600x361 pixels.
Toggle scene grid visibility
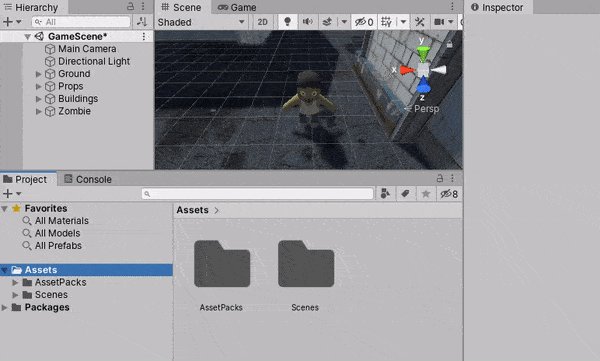(387, 22)
